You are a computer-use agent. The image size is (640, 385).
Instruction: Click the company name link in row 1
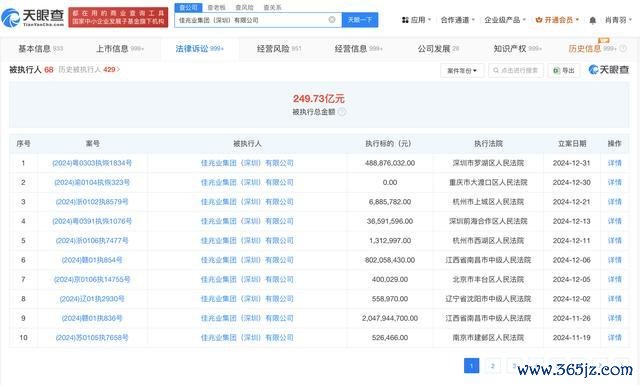coord(247,163)
